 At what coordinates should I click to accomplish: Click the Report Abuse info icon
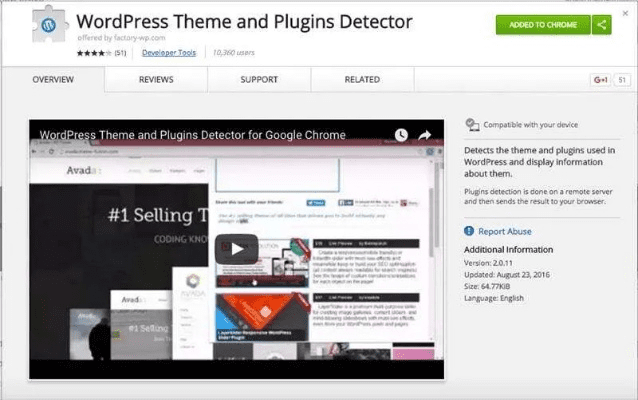[x=470, y=231]
